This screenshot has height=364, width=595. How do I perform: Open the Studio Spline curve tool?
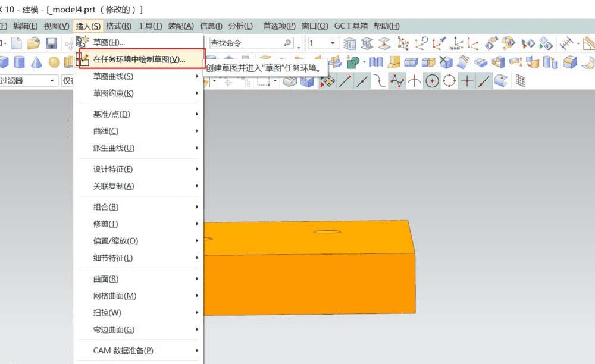(397, 80)
